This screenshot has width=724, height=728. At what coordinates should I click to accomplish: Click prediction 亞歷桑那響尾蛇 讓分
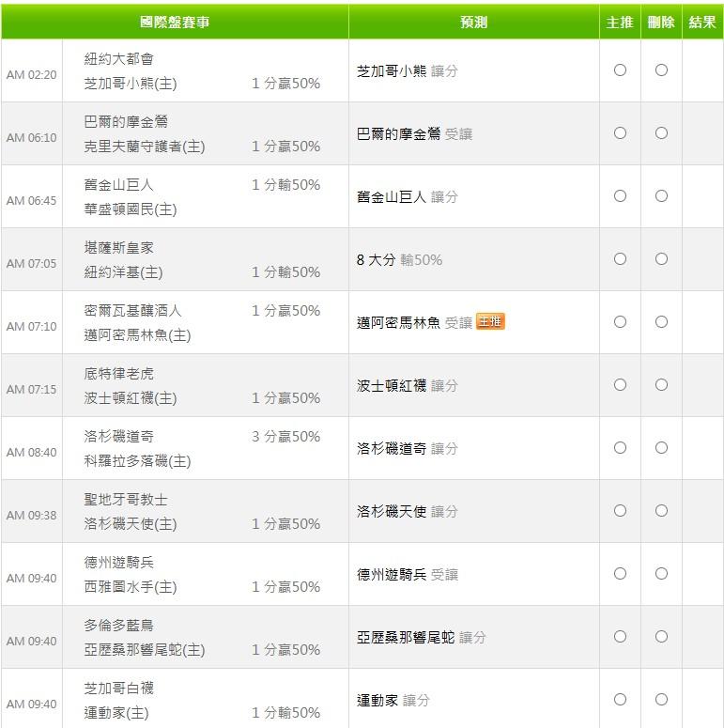coord(422,637)
